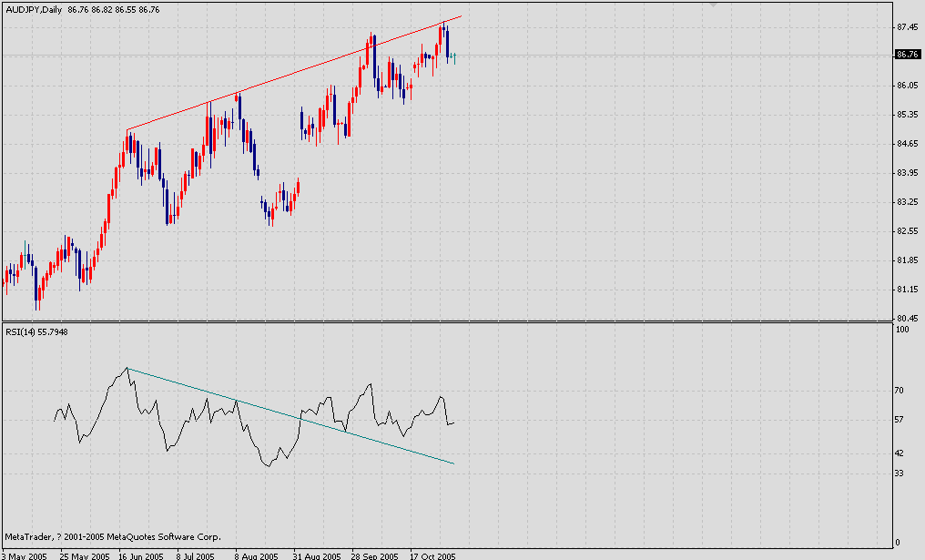Click the 16 Jun 2005 date label
925x560 pixels.
[x=141, y=555]
